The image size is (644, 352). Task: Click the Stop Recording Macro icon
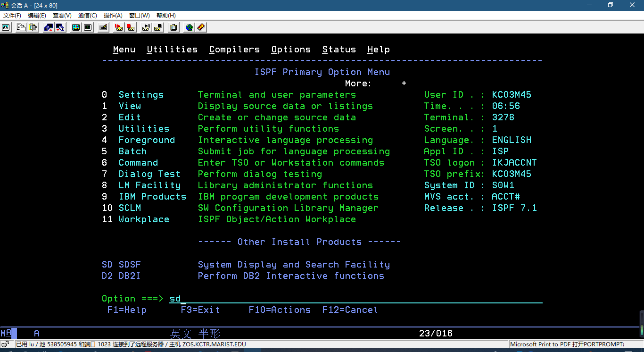coord(131,27)
